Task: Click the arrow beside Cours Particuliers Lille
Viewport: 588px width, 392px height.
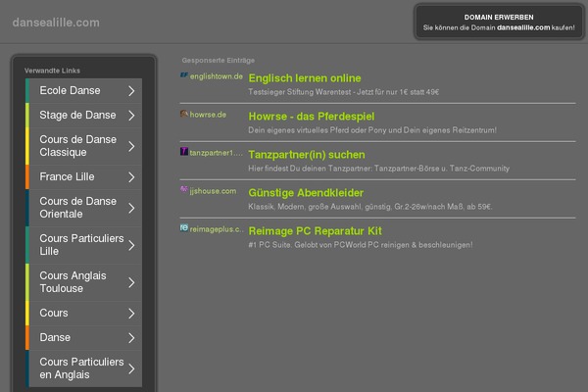Action: (131, 245)
